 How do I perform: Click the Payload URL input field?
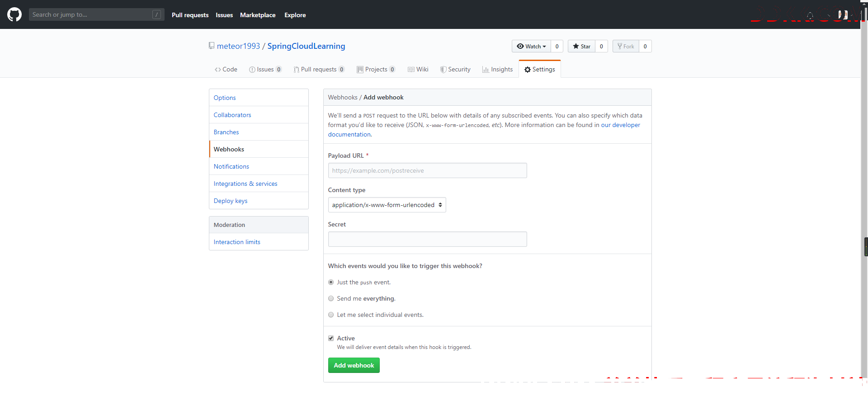tap(427, 170)
